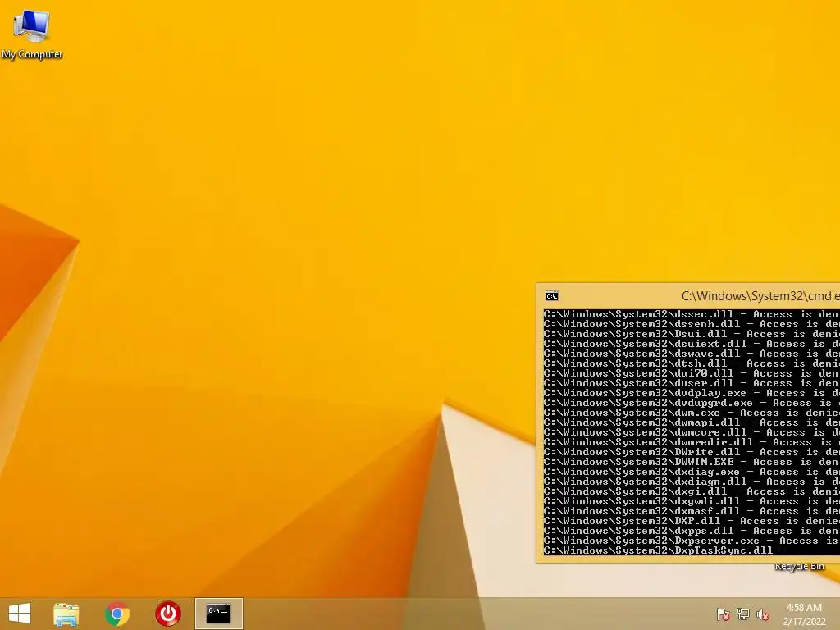Select the Command Prompt taskbar button
Viewport: 840px width, 630px height.
tap(218, 614)
